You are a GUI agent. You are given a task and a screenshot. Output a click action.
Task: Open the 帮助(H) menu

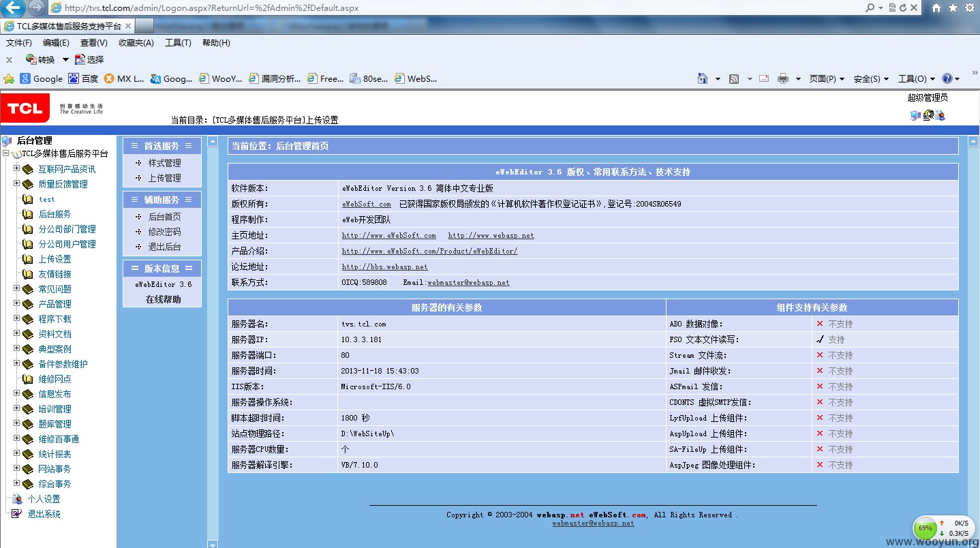(216, 43)
